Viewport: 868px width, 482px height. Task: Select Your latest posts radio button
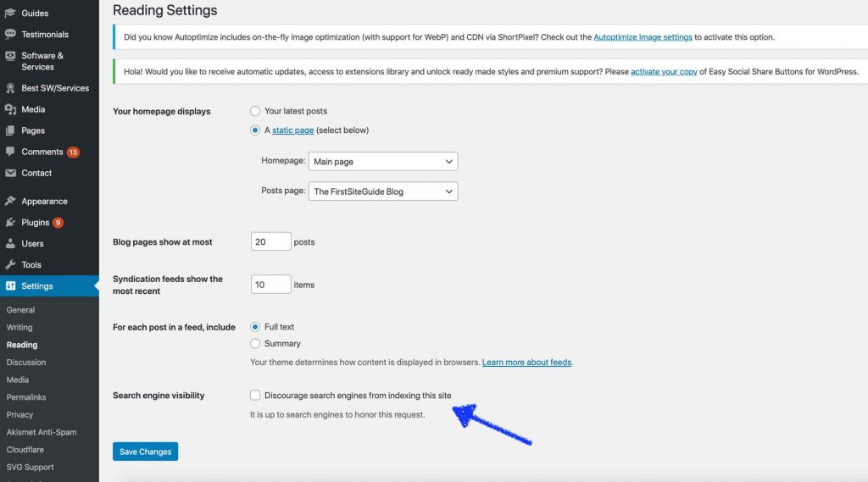pos(254,111)
